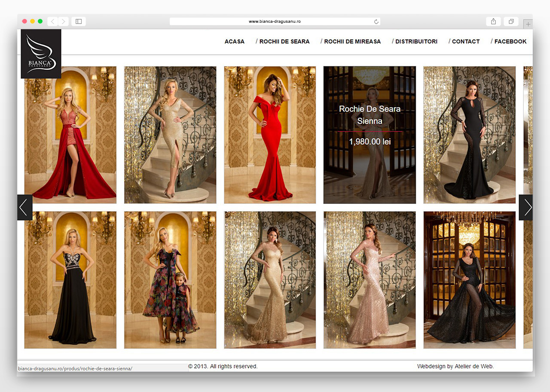The width and height of the screenshot is (550, 392).
Task: Slide gallery to previous with left arrow
Action: click(x=24, y=207)
